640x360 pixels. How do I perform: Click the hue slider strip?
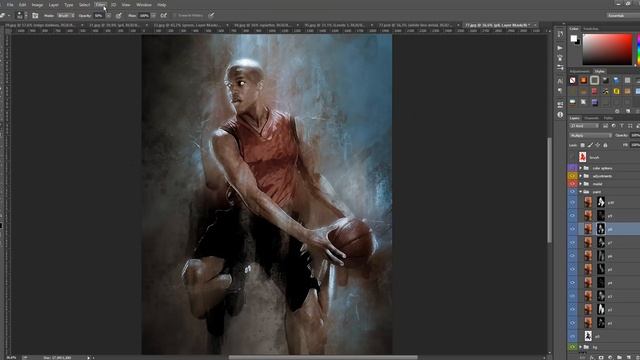click(638, 49)
